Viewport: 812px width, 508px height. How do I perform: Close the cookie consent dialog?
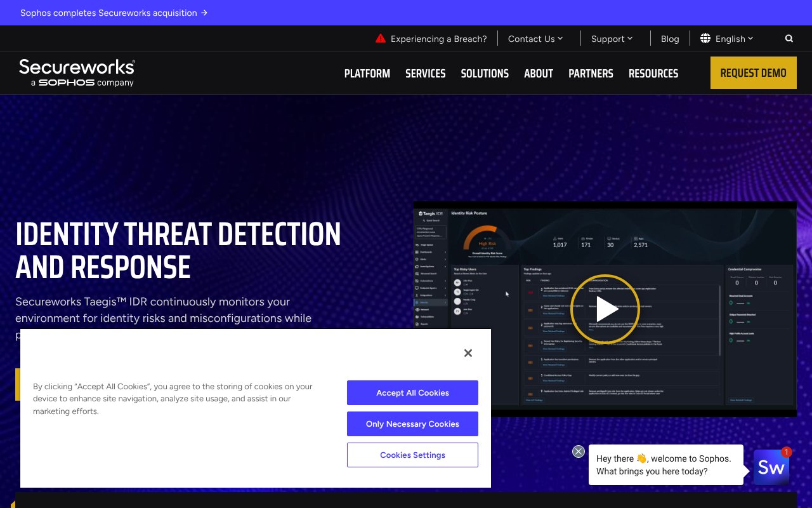pos(468,353)
